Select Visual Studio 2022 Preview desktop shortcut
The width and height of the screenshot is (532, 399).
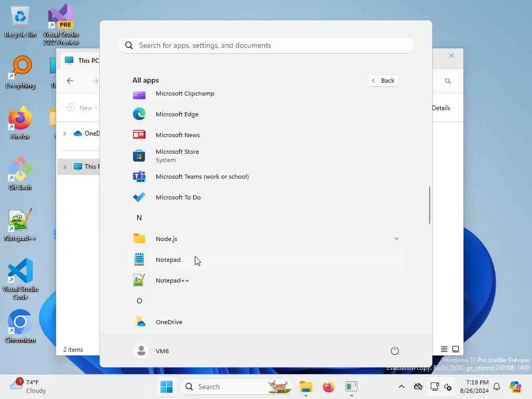61,24
